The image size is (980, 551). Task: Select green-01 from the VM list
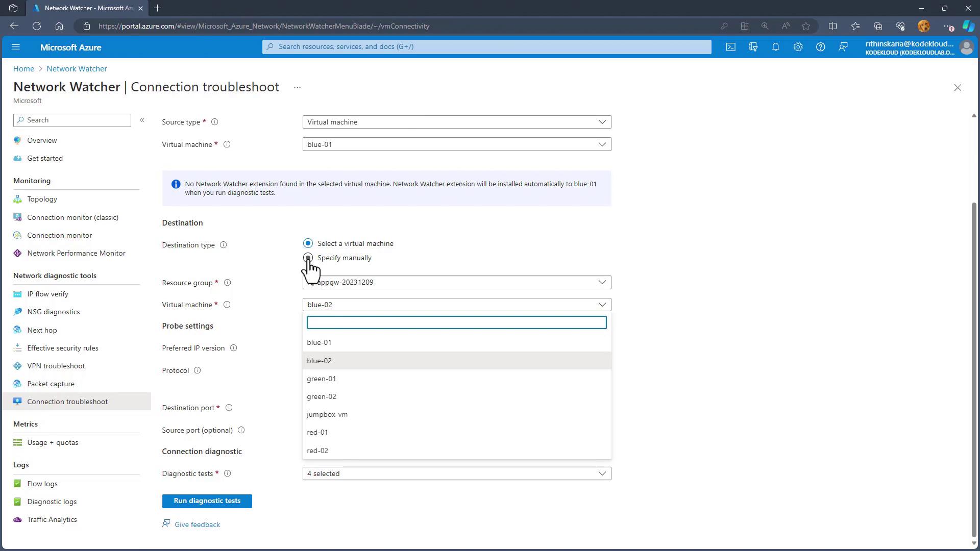click(x=321, y=379)
